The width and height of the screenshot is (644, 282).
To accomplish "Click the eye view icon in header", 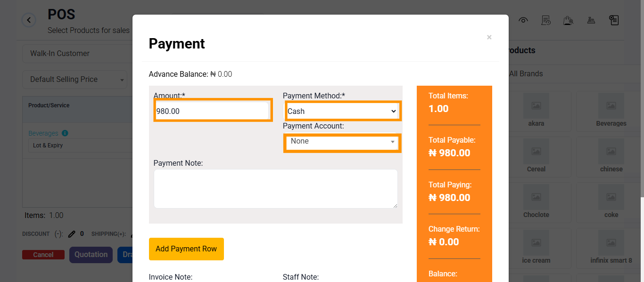I will coord(523,20).
